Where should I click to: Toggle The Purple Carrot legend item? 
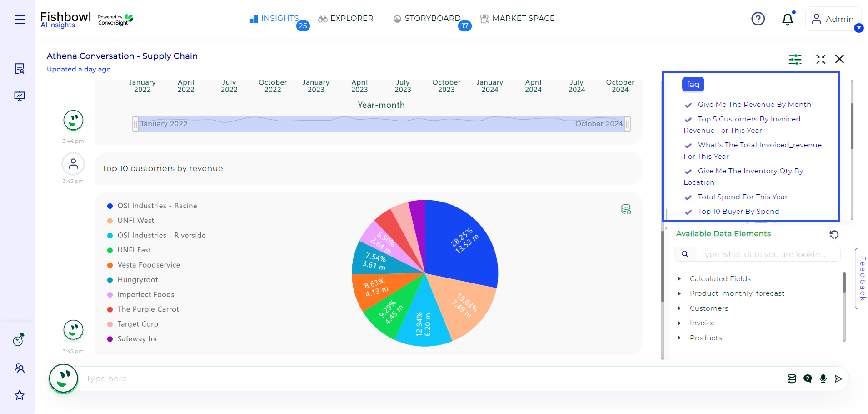[143, 309]
